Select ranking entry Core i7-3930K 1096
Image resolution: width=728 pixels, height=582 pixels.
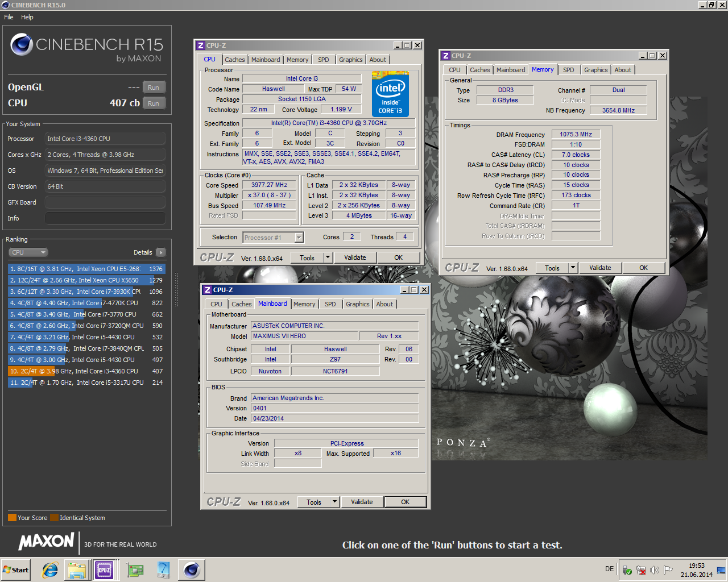pyautogui.click(x=86, y=292)
